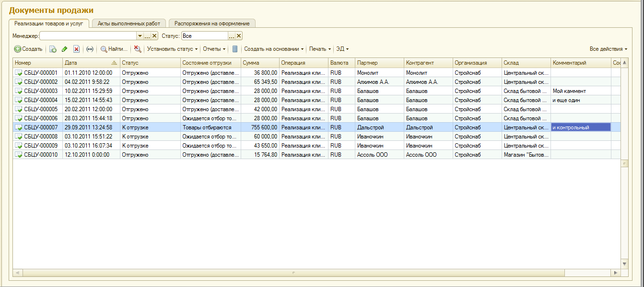Open the Печать dropdown
Viewport: 644px width, 287px height.
pyautogui.click(x=320, y=49)
